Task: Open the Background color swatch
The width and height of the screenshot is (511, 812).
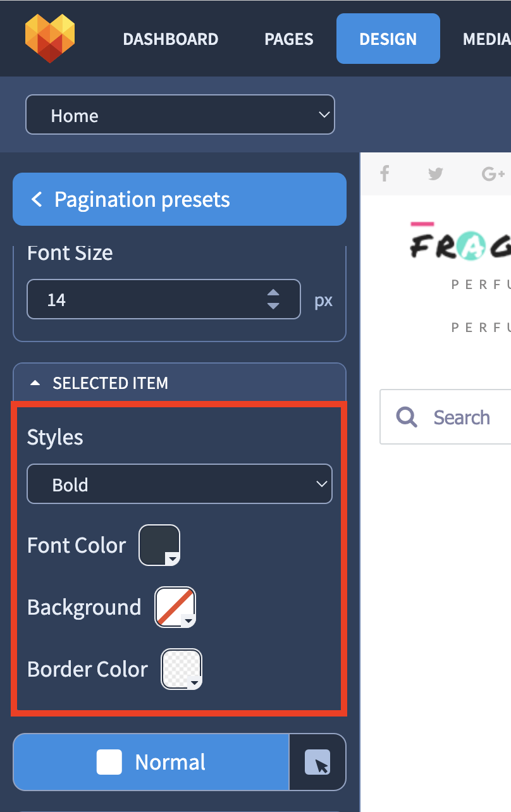Action: (x=175, y=607)
